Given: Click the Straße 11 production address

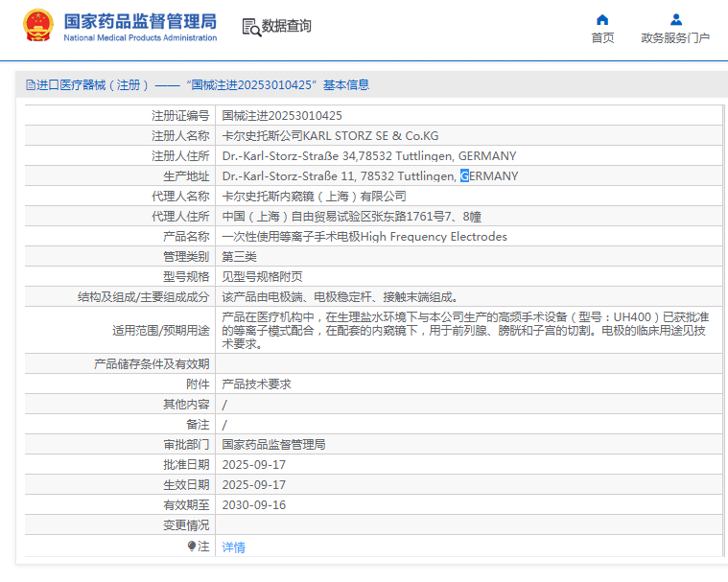Looking at the screenshot, I should (370, 175).
